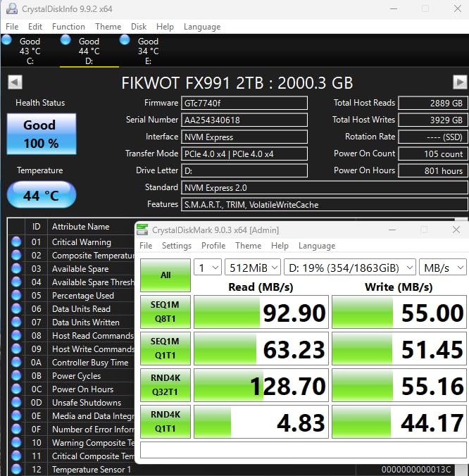Click status orb for Percentage Used row

coord(16,295)
